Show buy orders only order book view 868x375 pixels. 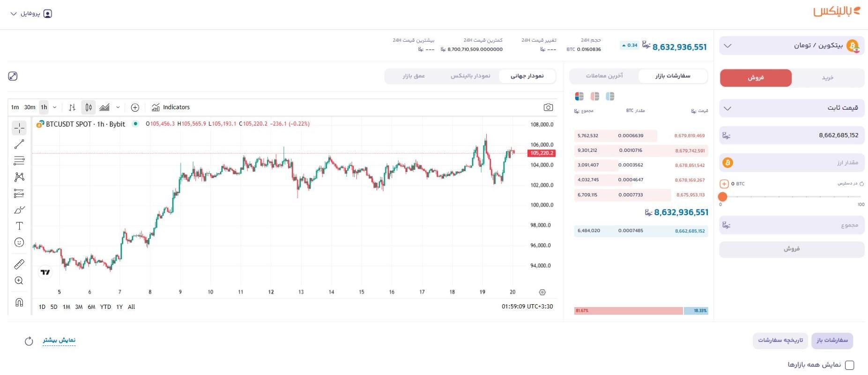click(610, 96)
